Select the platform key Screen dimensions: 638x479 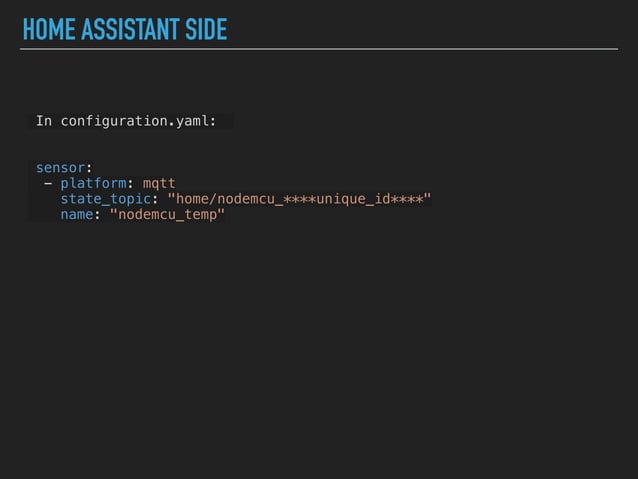click(93, 183)
